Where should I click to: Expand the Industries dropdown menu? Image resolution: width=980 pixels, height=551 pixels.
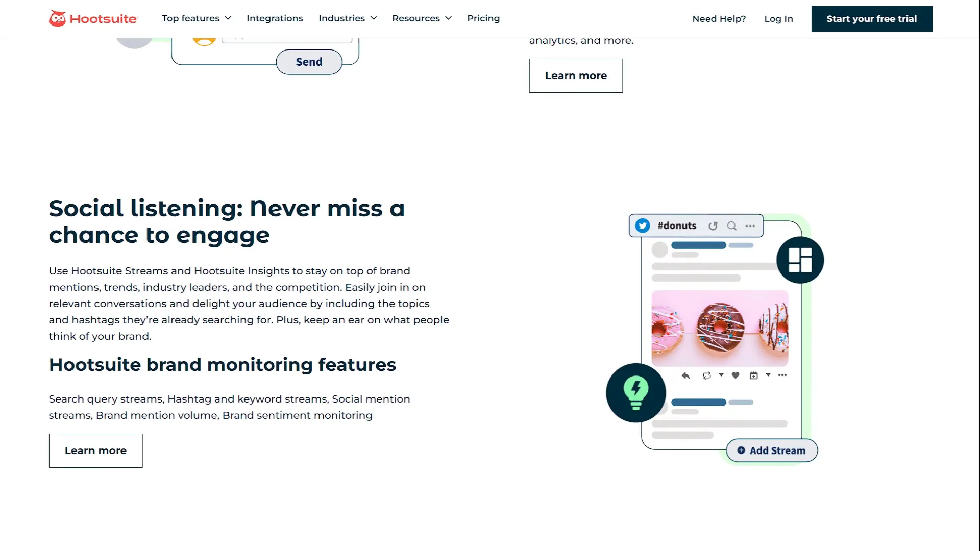coord(347,18)
